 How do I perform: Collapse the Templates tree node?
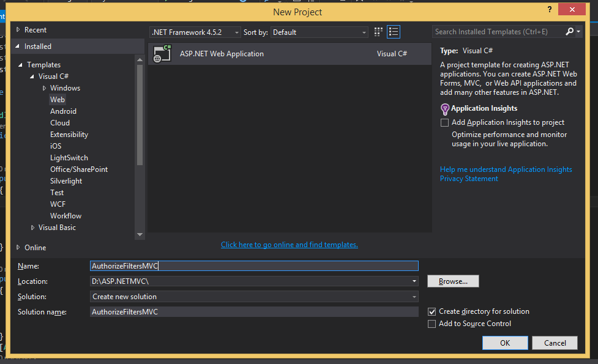click(x=21, y=65)
